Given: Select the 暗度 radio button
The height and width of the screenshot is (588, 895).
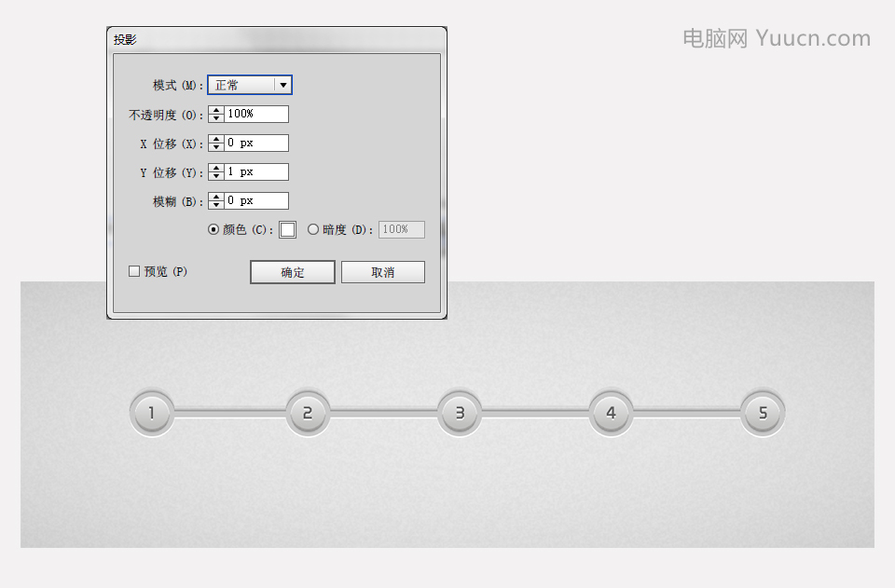Looking at the screenshot, I should (313, 229).
